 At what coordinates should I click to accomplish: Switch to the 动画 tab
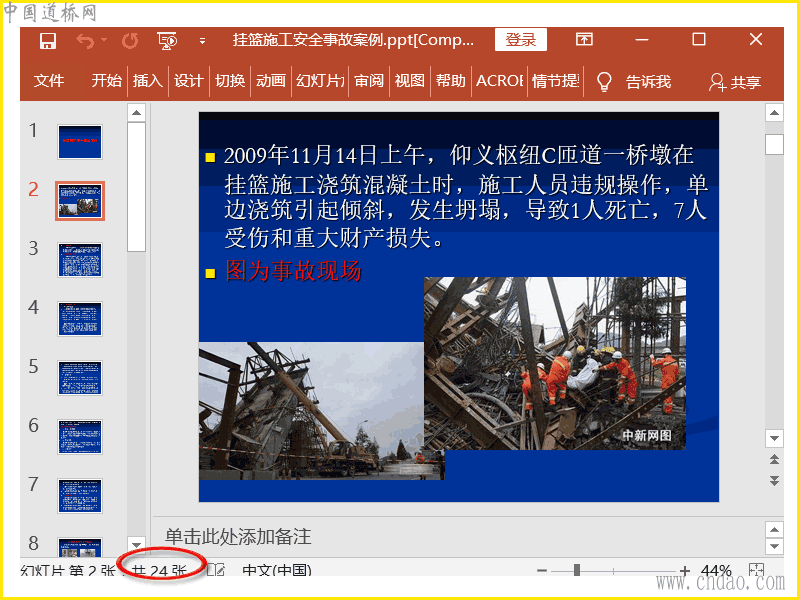[270, 81]
